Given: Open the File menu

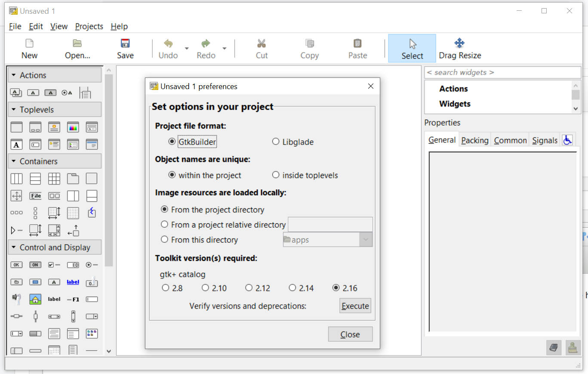Looking at the screenshot, I should tap(15, 26).
